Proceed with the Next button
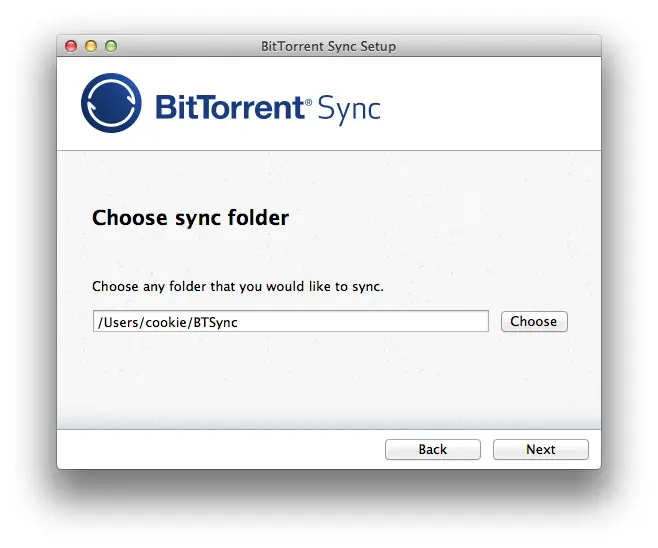 pos(541,449)
